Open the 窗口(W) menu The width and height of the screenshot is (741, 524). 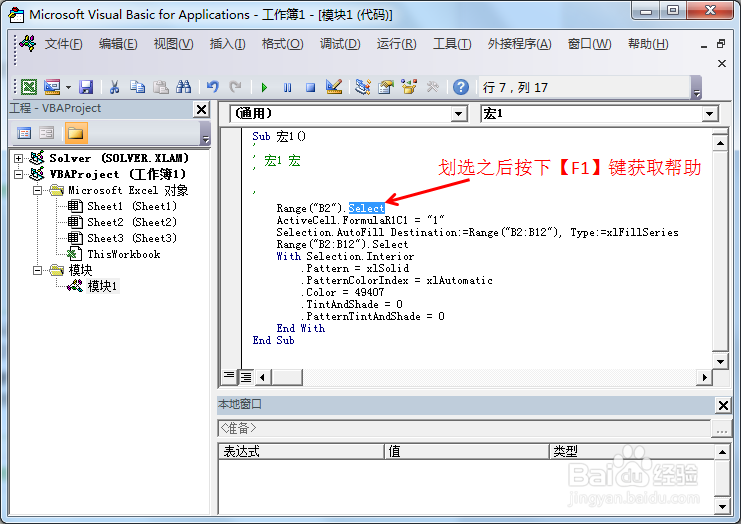coord(589,44)
